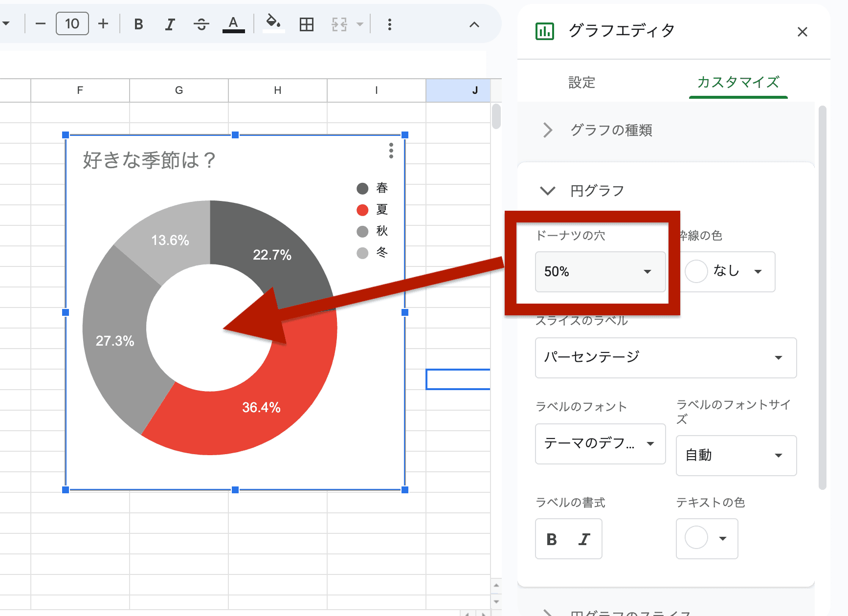The image size is (848, 616).
Task: Increase font size with plus button
Action: click(x=103, y=23)
